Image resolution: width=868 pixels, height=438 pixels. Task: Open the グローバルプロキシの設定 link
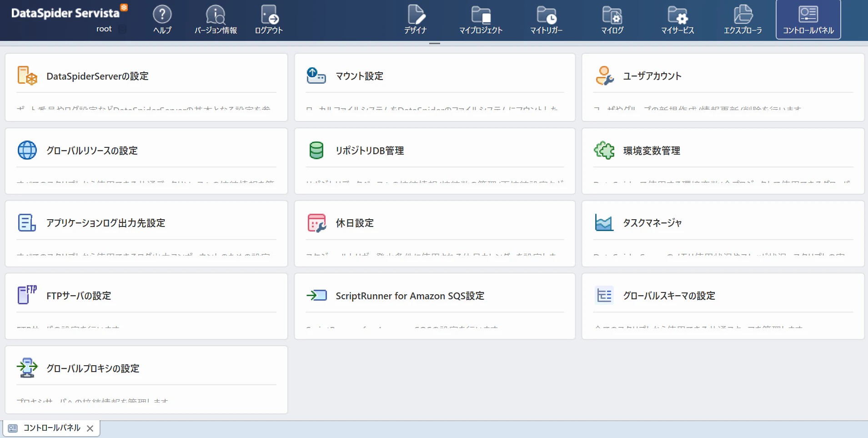coord(93,368)
